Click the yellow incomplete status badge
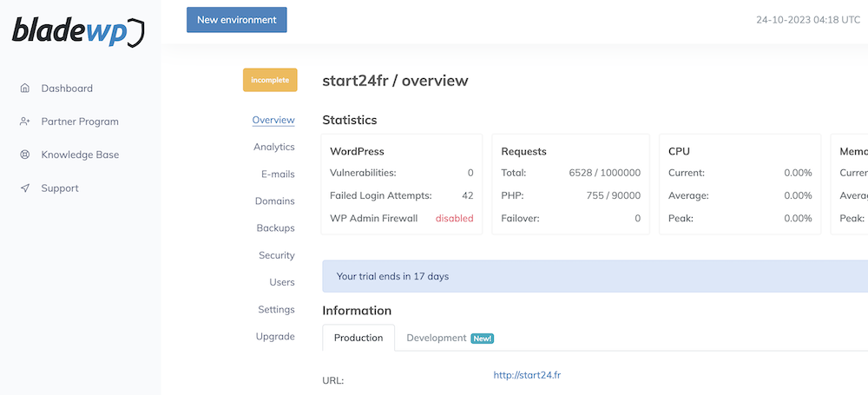The height and width of the screenshot is (395, 868). coord(270,80)
